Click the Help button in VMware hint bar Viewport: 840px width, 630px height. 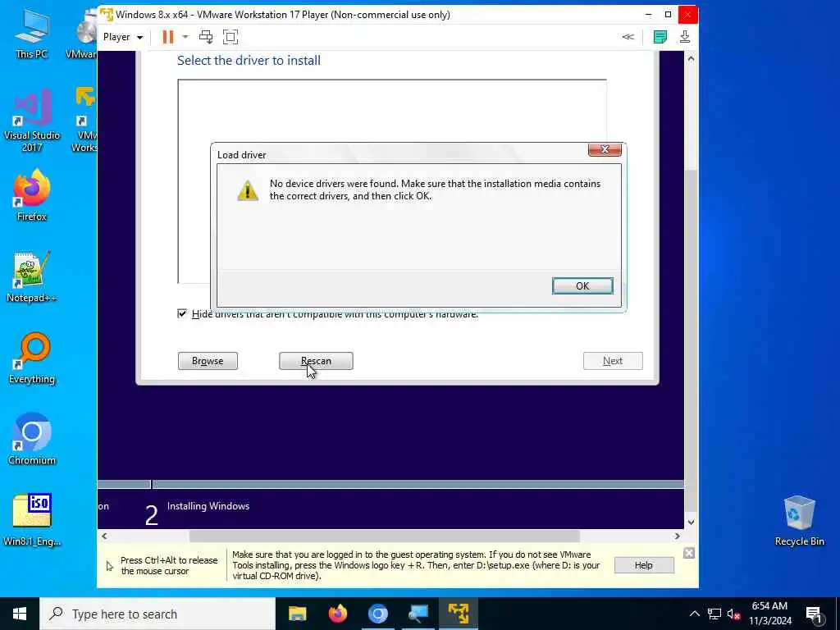(x=643, y=565)
